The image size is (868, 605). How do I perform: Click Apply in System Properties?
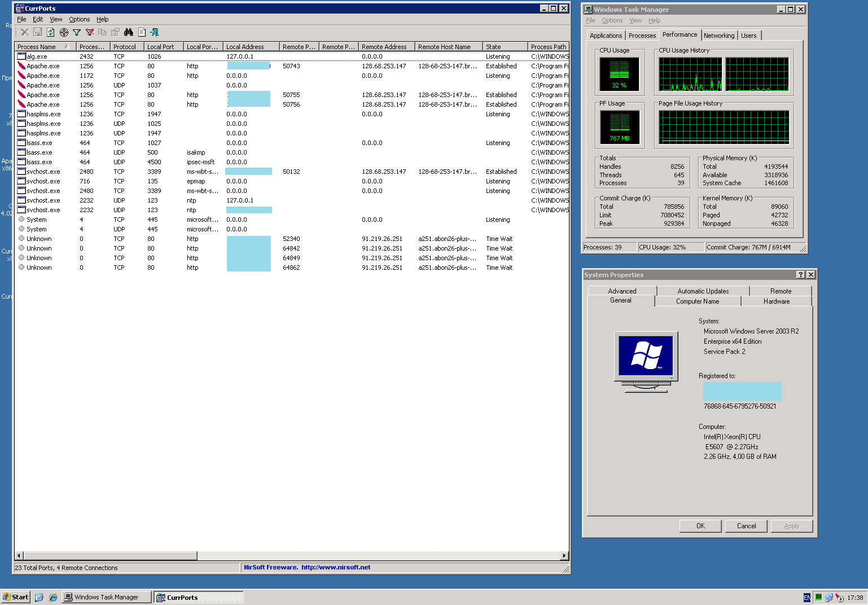click(792, 526)
